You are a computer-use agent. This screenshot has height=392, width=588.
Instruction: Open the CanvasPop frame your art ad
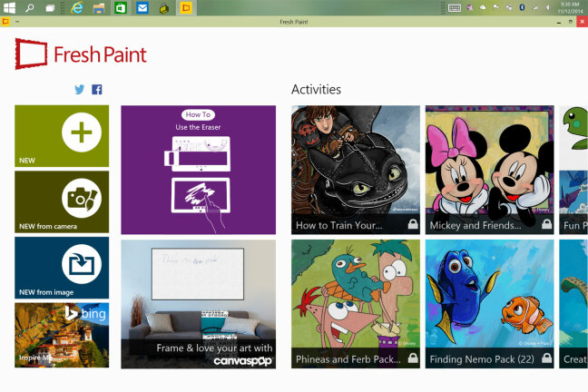click(x=198, y=304)
